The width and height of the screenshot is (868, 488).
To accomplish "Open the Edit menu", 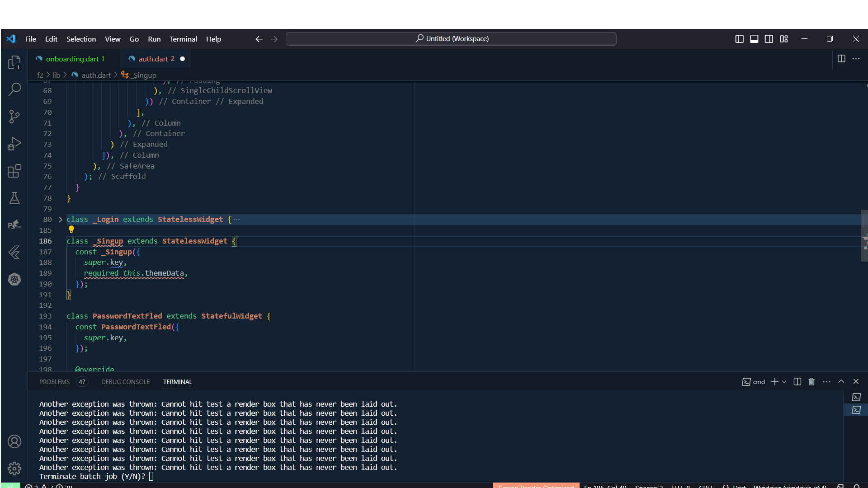I will (51, 39).
